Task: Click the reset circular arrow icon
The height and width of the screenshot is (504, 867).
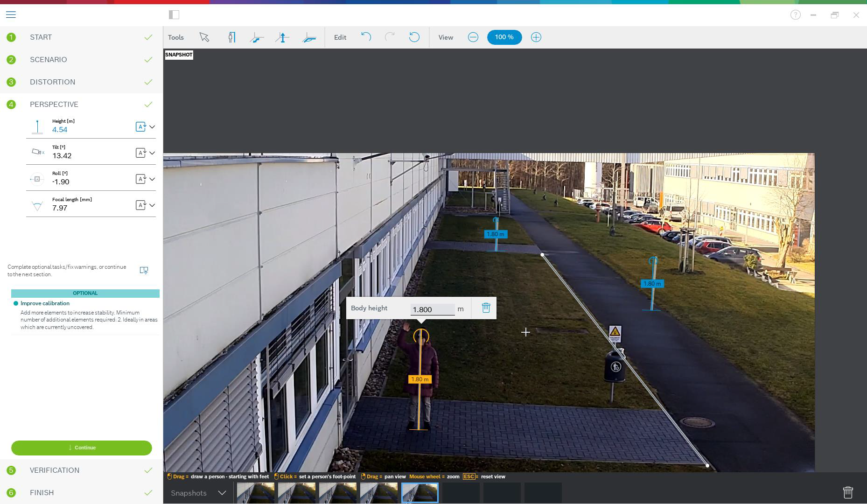Action: coord(414,37)
